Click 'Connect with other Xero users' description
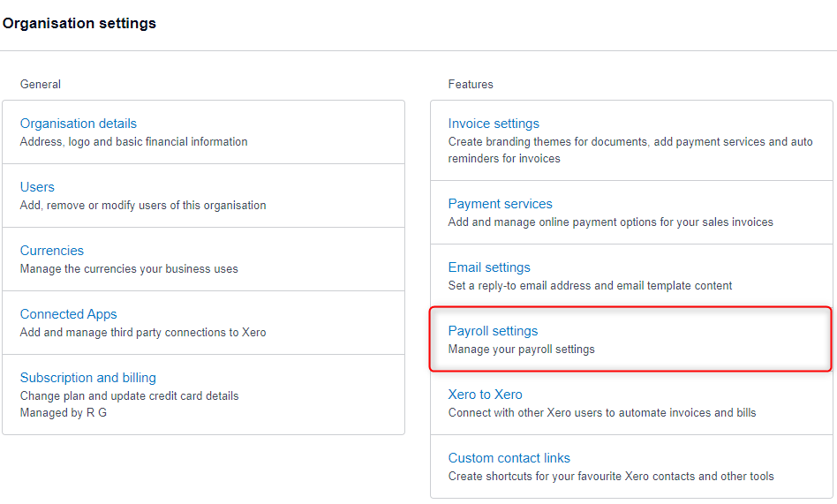The height and width of the screenshot is (504, 837). pyautogui.click(x=602, y=413)
